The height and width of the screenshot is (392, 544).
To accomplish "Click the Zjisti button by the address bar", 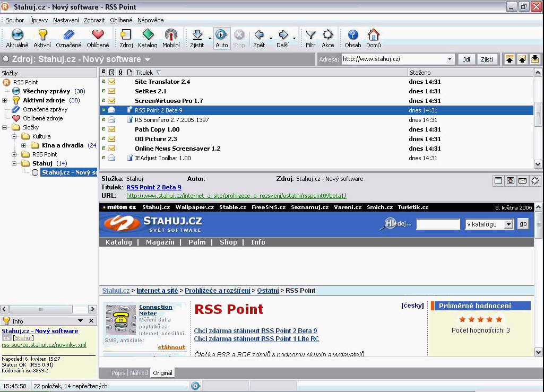I will click(487, 59).
